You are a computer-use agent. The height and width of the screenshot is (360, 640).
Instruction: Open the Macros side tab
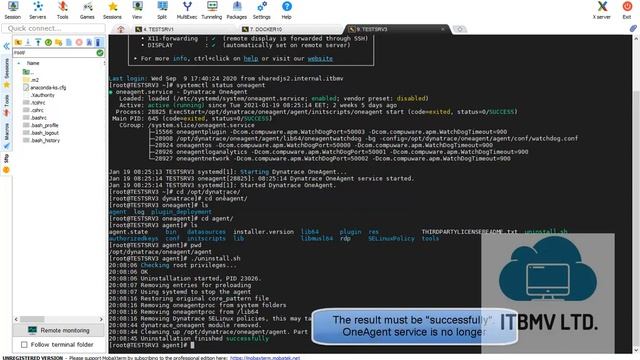point(6,136)
